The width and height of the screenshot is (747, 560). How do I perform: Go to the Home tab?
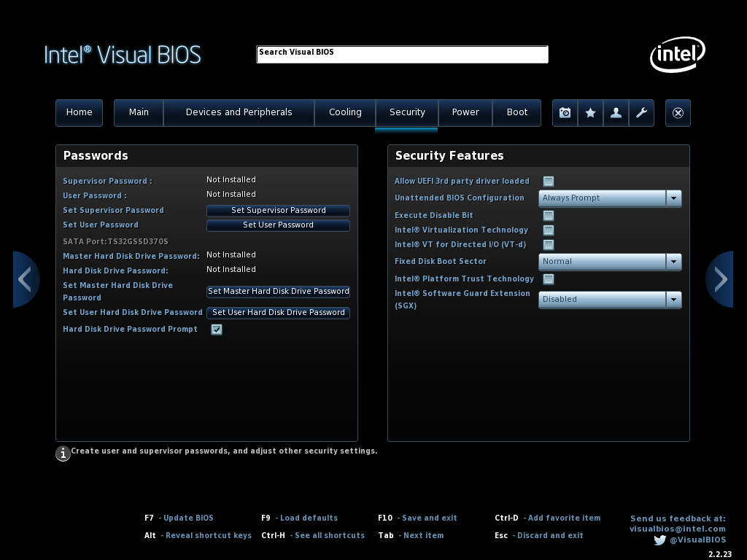tap(79, 113)
